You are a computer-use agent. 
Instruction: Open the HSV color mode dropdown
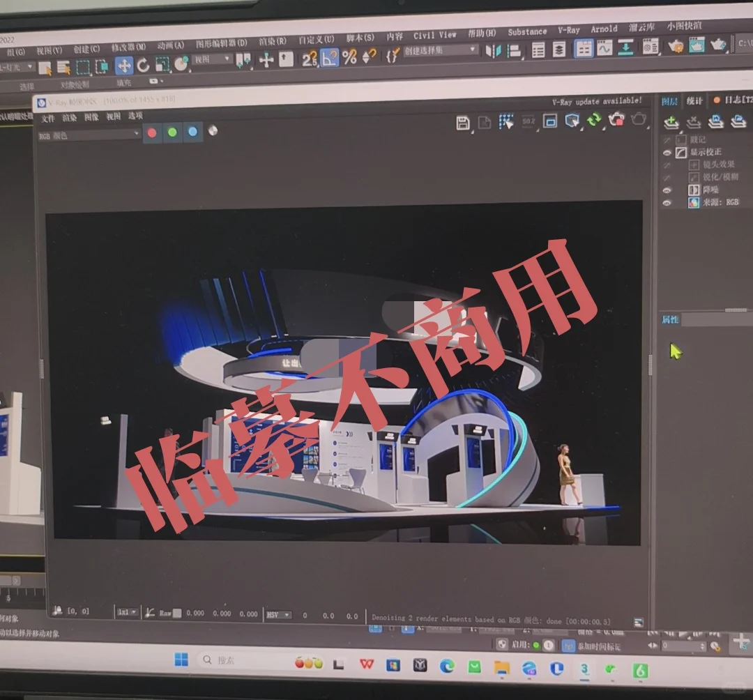[278, 615]
